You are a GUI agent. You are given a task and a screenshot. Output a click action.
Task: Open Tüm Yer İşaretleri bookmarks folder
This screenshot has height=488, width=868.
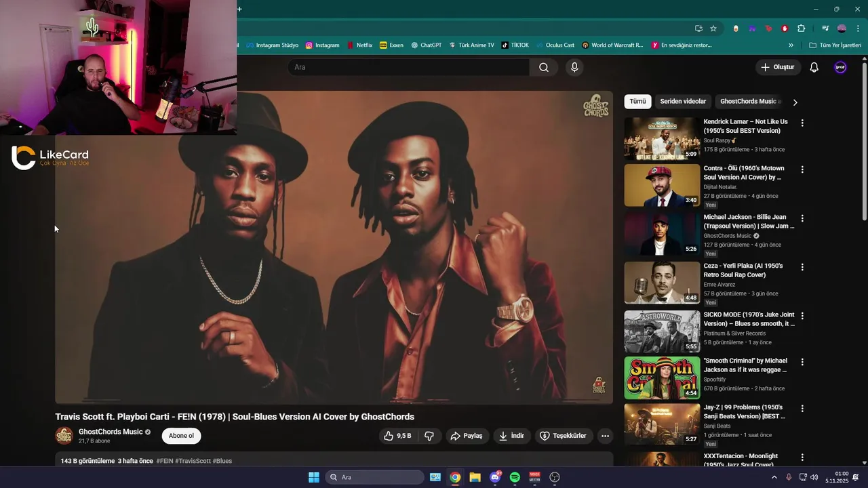(835, 45)
